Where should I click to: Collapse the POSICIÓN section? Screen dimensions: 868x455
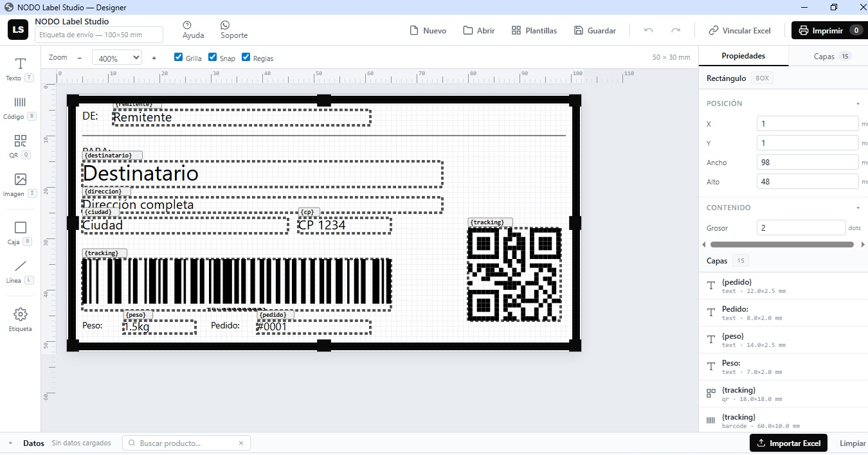858,103
